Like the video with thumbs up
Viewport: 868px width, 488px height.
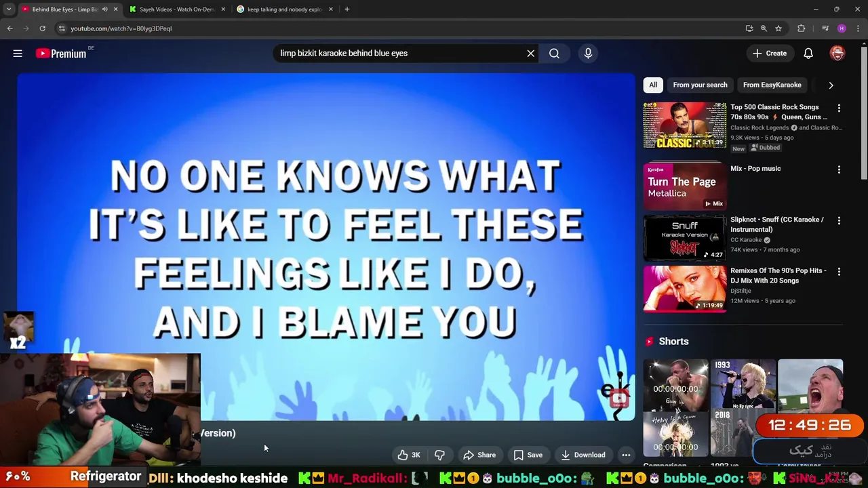(409, 455)
